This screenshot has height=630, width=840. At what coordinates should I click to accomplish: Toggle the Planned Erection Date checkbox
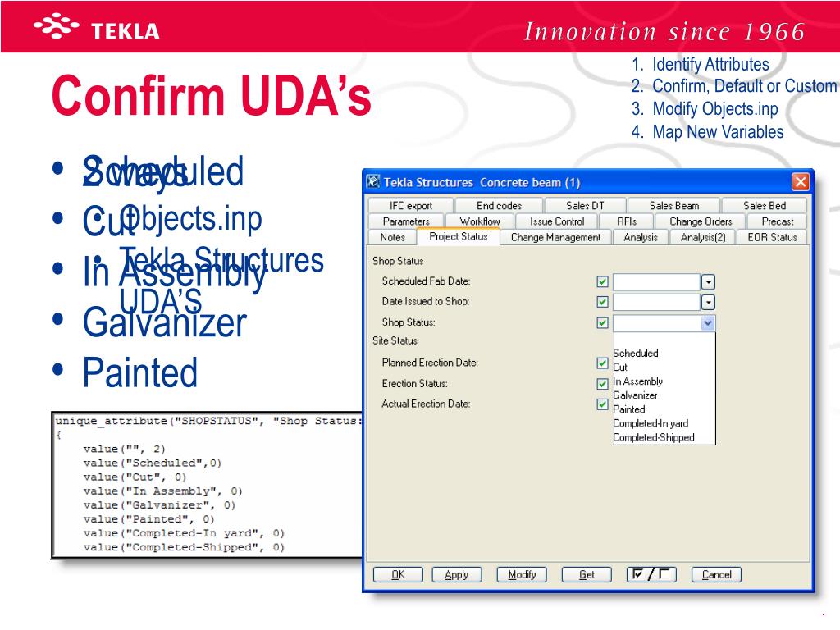[602, 363]
